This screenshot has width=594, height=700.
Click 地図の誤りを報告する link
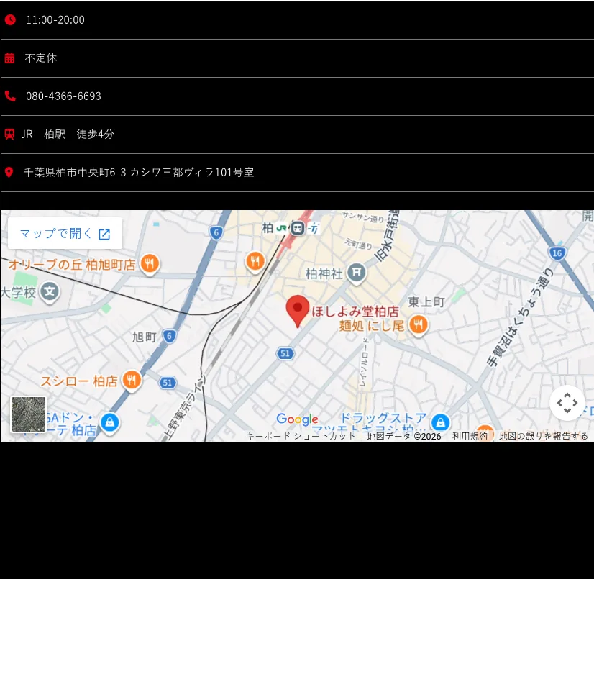[x=543, y=436]
